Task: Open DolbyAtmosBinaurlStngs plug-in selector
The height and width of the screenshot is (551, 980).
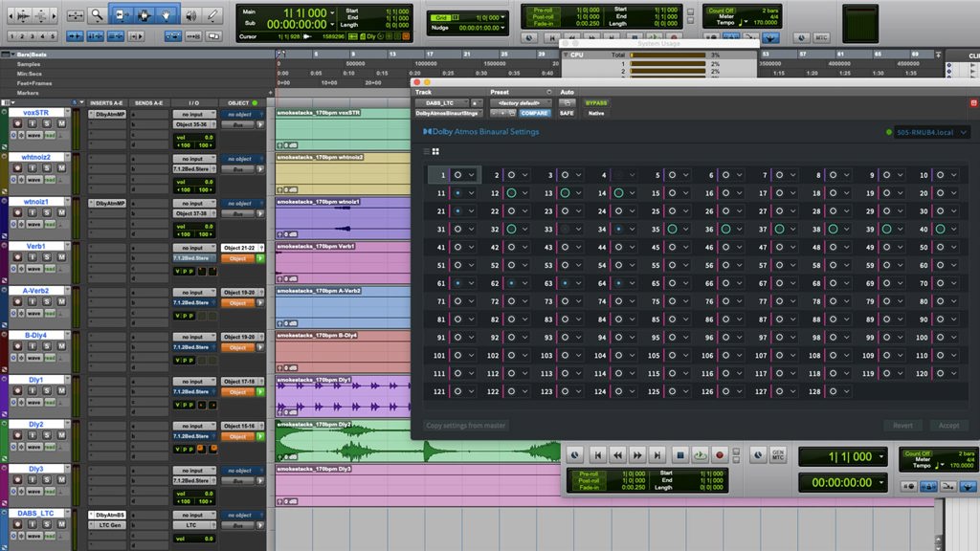Action: (449, 113)
